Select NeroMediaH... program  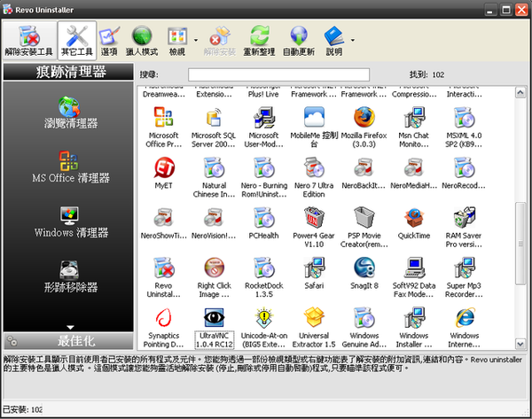coord(413,173)
